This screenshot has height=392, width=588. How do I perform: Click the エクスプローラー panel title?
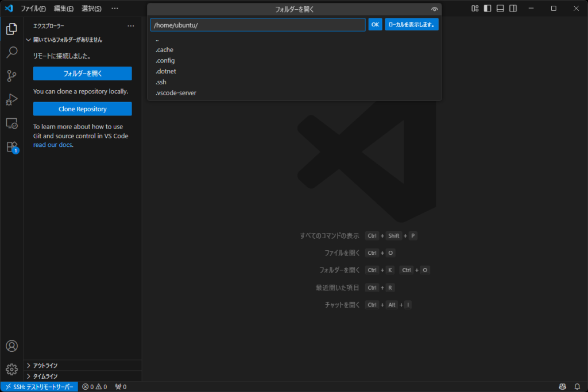[48, 26]
